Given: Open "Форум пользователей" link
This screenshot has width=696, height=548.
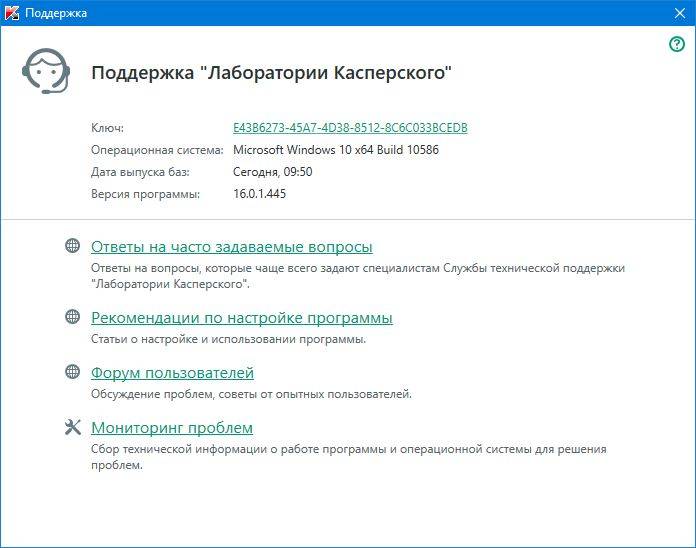Looking at the screenshot, I should tap(172, 373).
